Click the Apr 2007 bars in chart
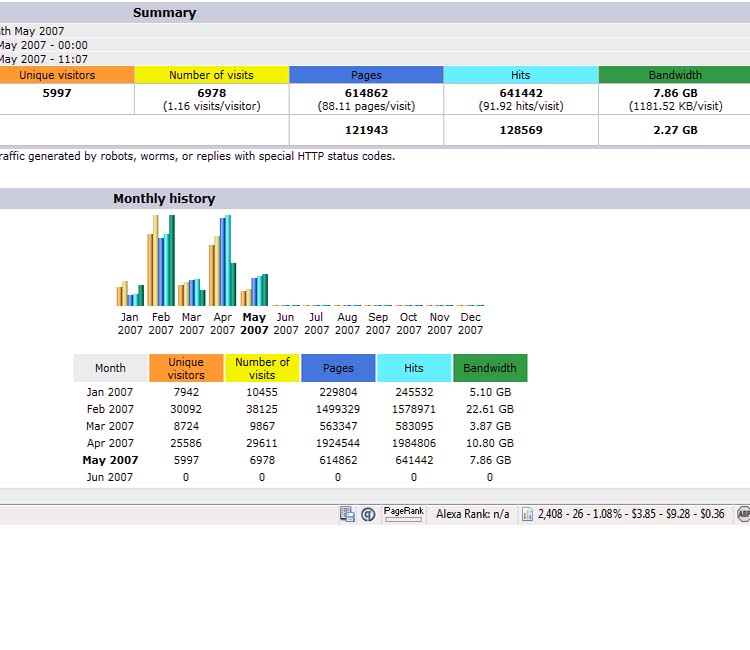This screenshot has width=750, height=650. [x=222, y=262]
